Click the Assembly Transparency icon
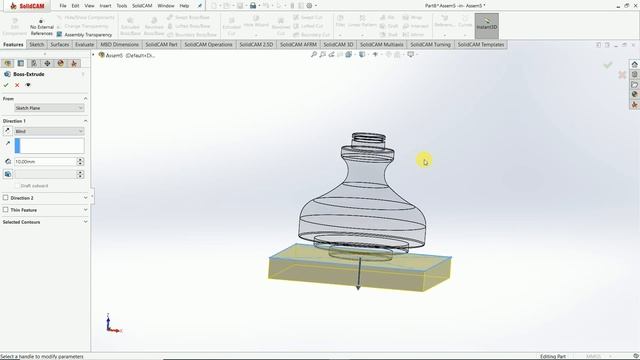The width and height of the screenshot is (640, 360). 60,35
